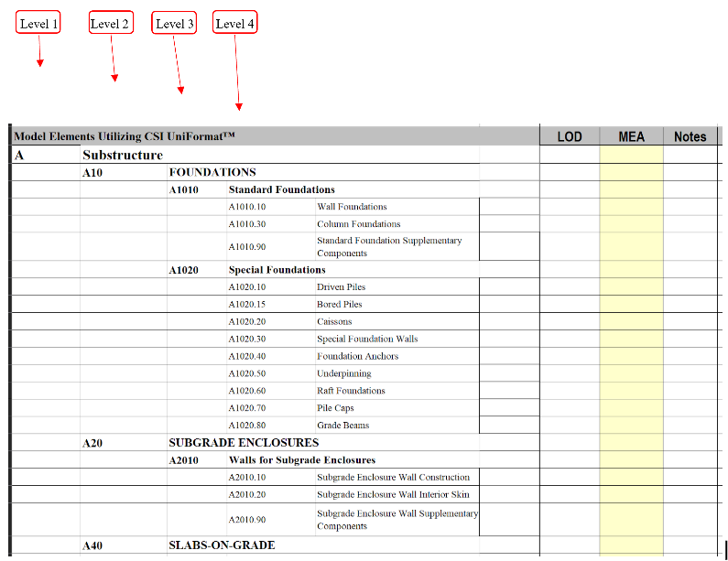The image size is (728, 561).
Task: Select the Wall Foundations description cell
Action: point(352,207)
